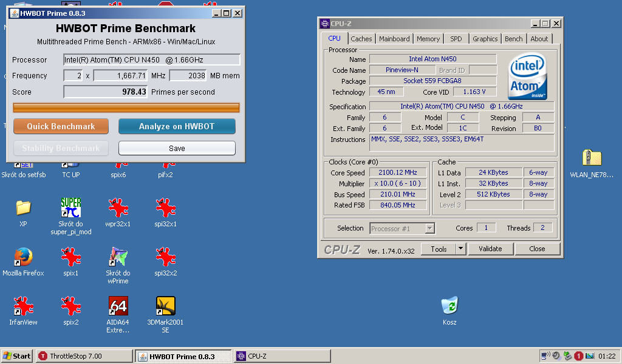This screenshot has width=622, height=364.
Task: Open the Bench tab in CPU-Z
Action: 513,39
